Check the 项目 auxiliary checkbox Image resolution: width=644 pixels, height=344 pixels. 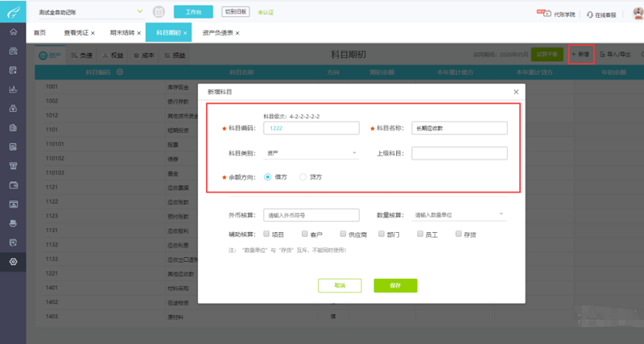pos(266,234)
